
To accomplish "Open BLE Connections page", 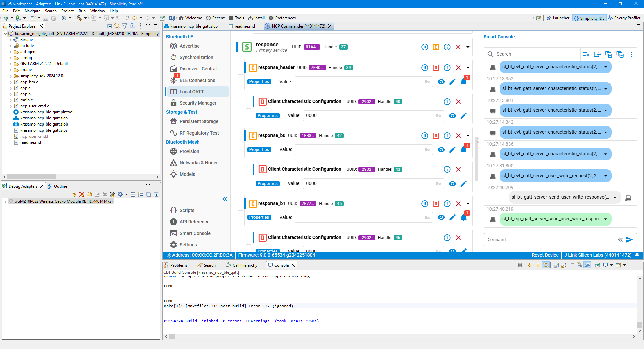I will [197, 80].
